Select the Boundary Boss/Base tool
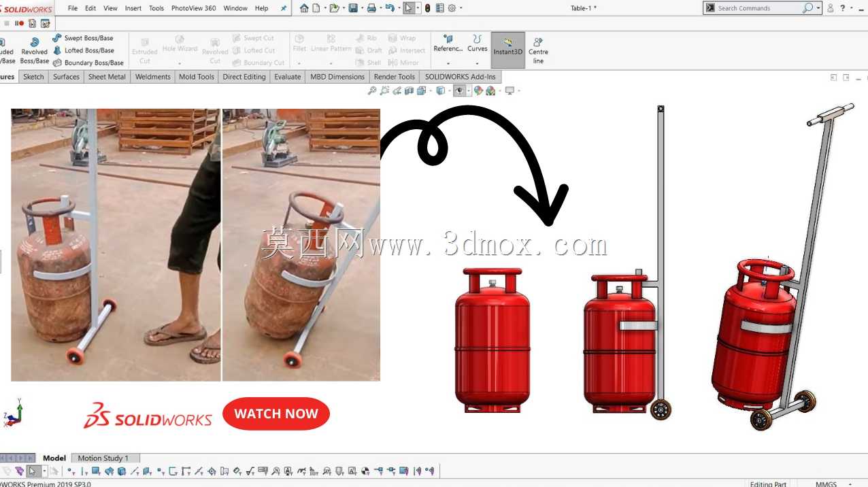The image size is (868, 487). pos(88,63)
